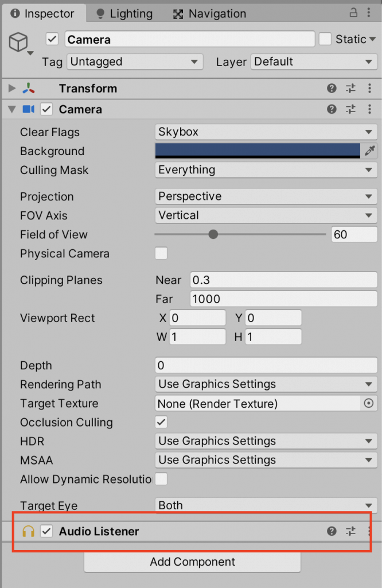The height and width of the screenshot is (588, 382).
Task: Expand the Transform component foldout
Action: coord(12,88)
